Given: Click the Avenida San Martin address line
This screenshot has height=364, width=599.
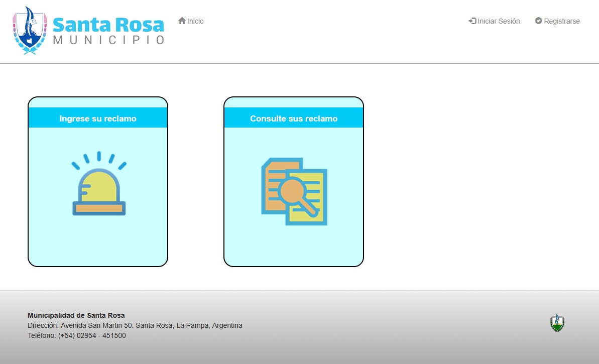Looking at the screenshot, I should click(135, 325).
